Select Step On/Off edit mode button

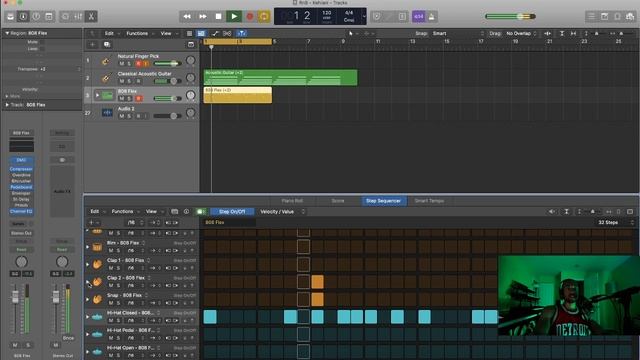pos(232,211)
